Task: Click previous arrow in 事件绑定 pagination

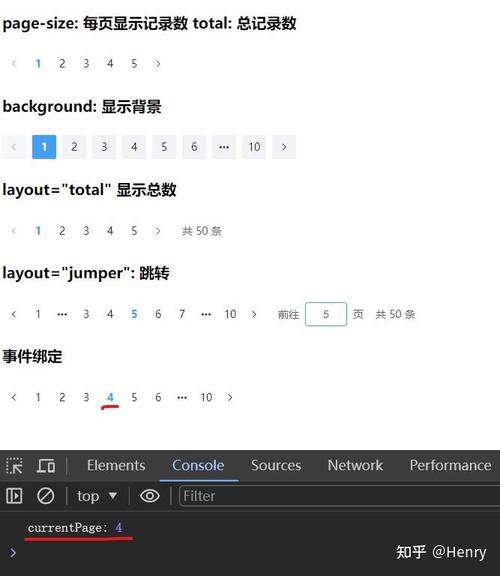Action: (14, 397)
